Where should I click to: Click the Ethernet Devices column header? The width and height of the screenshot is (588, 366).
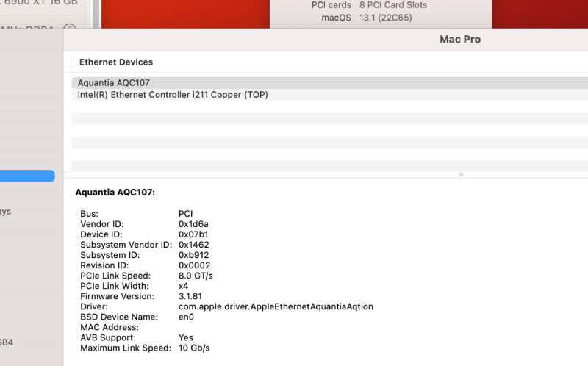(116, 62)
